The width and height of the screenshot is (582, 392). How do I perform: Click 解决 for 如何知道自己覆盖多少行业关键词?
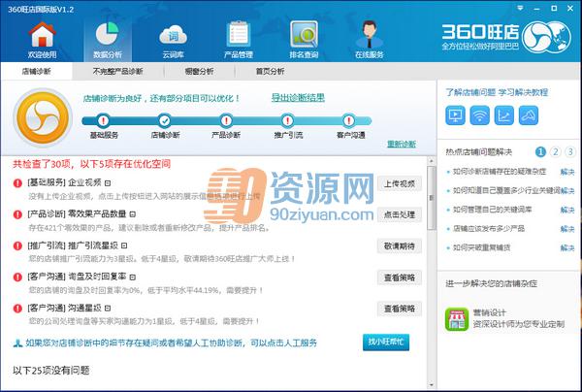pyautogui.click(x=567, y=191)
